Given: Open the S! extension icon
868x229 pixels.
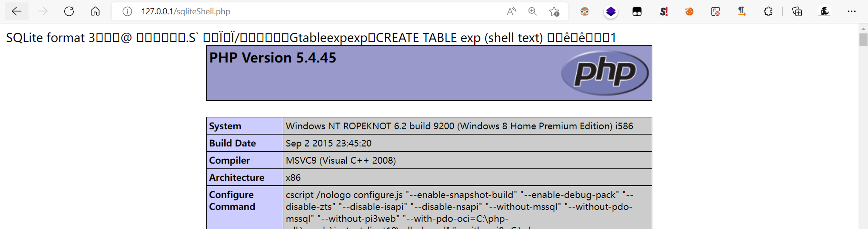Looking at the screenshot, I should [664, 11].
